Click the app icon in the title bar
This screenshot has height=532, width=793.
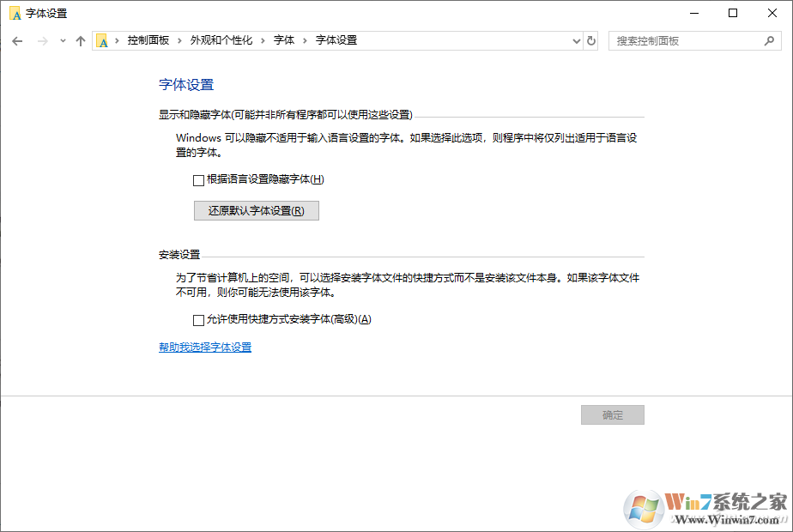14,13
